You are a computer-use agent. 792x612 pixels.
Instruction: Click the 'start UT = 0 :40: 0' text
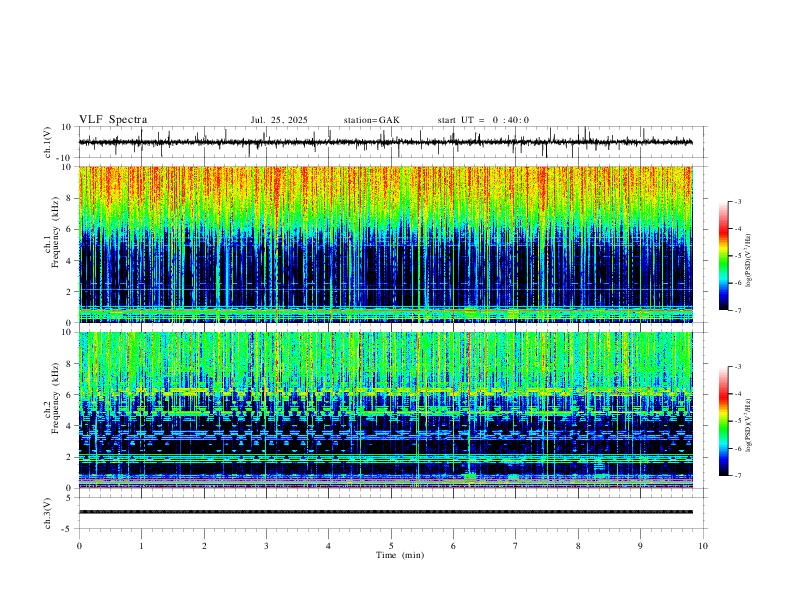click(x=483, y=120)
